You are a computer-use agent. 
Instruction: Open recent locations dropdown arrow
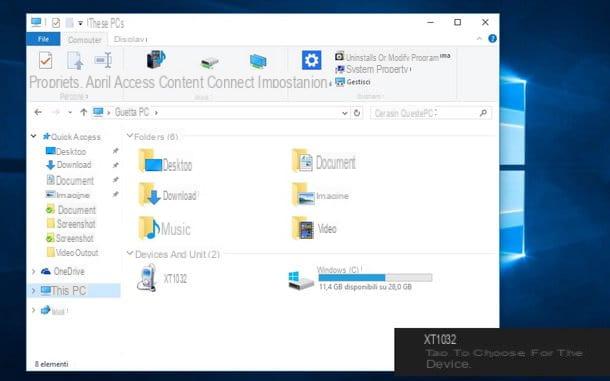tap(70, 113)
